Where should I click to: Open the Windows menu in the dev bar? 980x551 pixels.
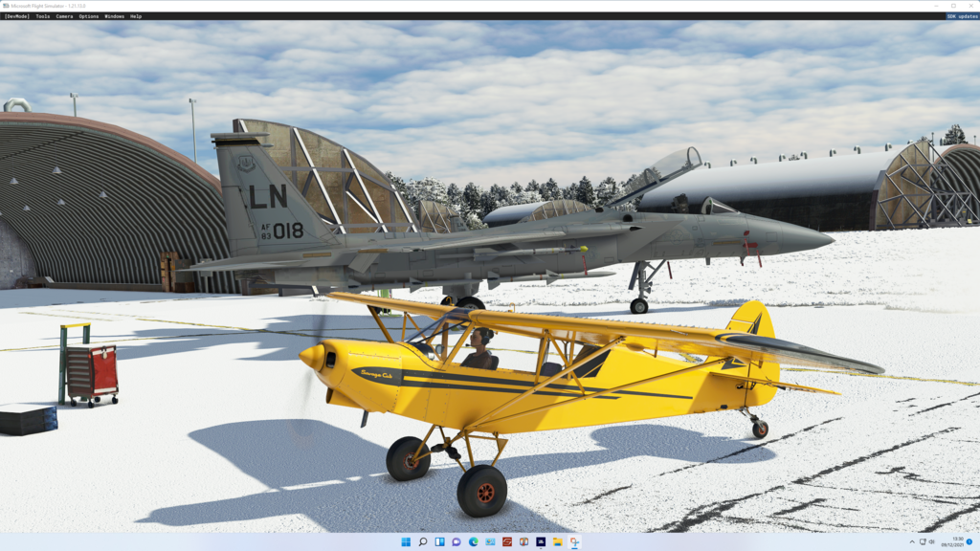(x=115, y=16)
